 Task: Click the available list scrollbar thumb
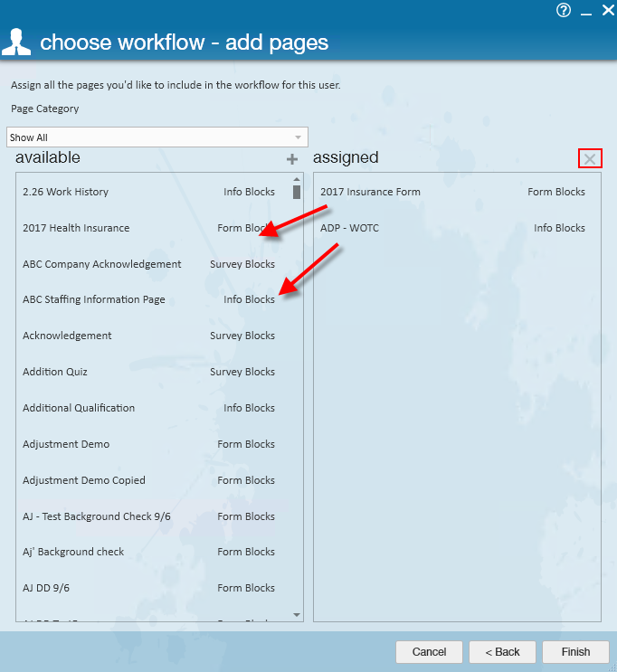click(296, 192)
